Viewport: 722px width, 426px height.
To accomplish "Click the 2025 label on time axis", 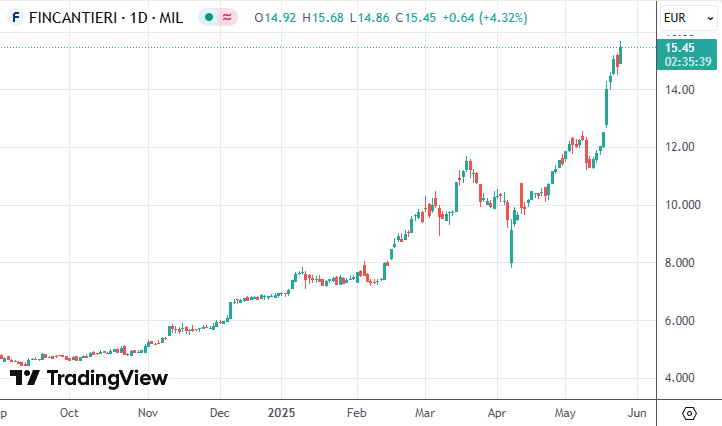I will pos(284,412).
